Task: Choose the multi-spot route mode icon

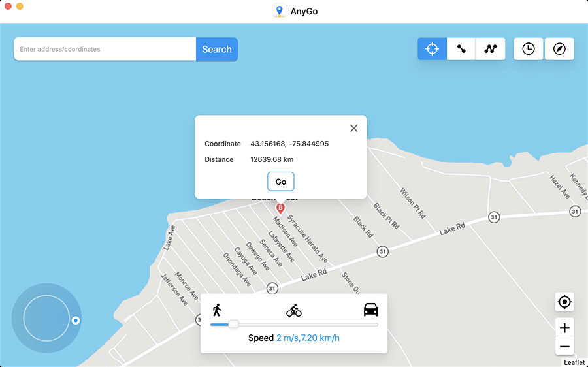Action: pos(490,49)
